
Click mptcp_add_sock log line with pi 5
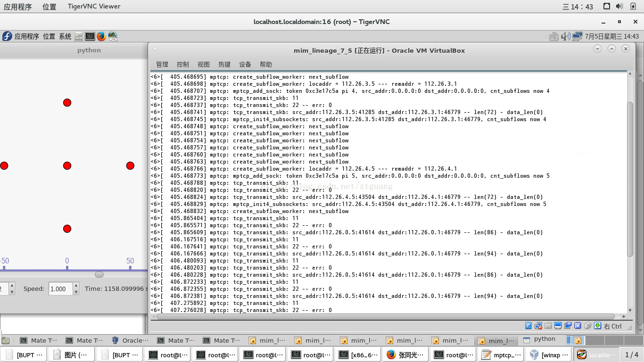coord(350,176)
